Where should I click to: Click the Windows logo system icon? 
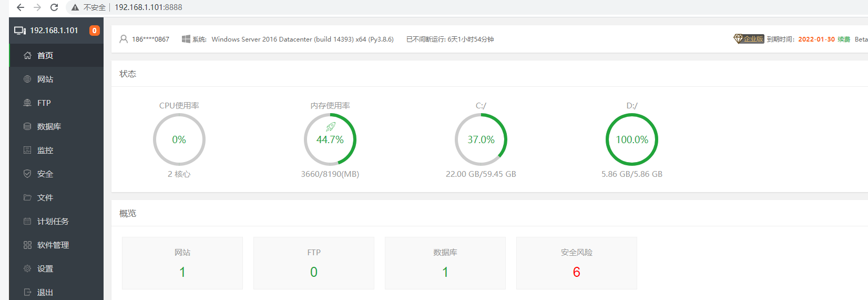tap(186, 39)
